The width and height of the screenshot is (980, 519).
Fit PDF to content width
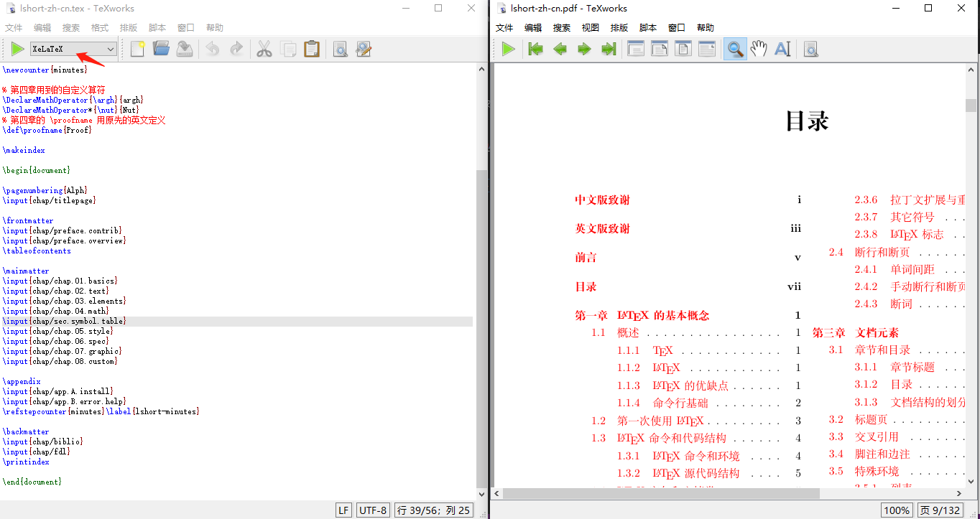click(x=707, y=49)
